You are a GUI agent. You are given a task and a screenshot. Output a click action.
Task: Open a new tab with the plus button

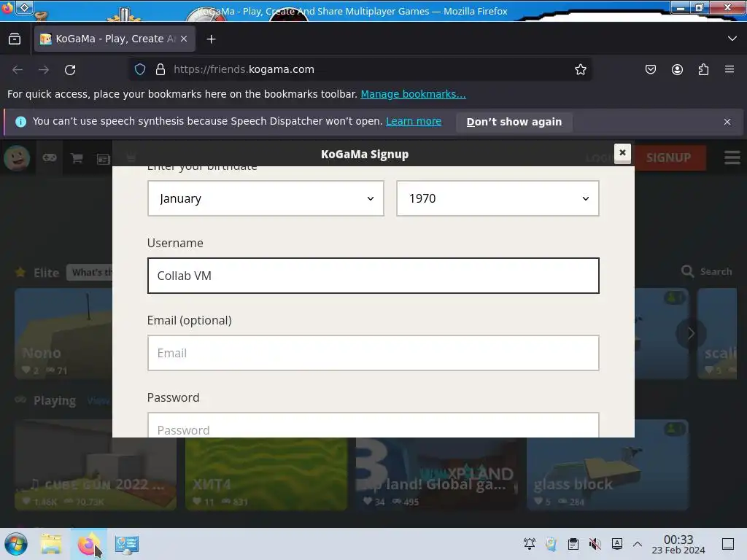(x=211, y=39)
